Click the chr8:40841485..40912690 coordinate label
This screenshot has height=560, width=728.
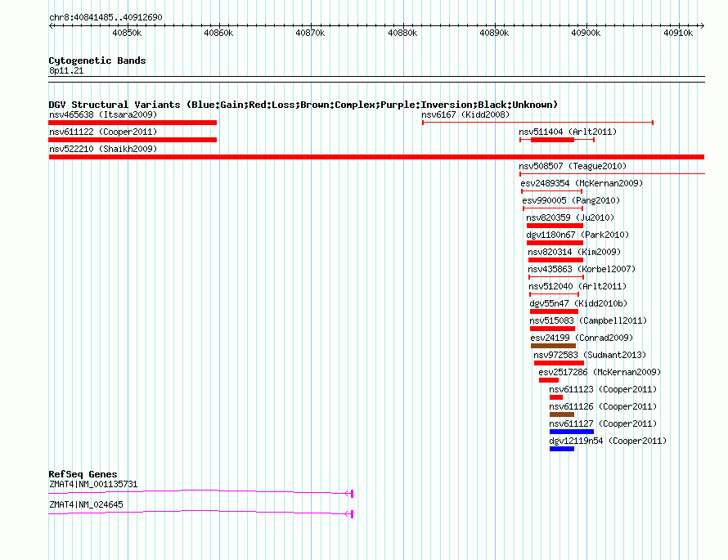coord(106,17)
